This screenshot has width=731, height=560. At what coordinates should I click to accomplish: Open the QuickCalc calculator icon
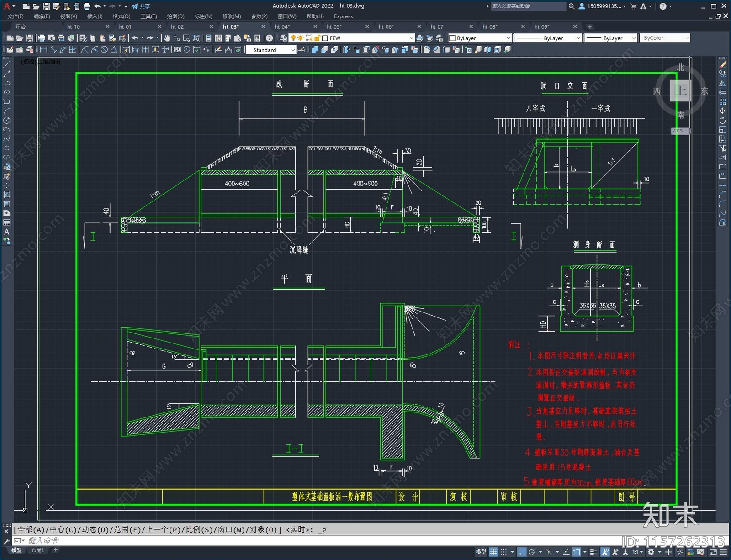click(x=257, y=38)
